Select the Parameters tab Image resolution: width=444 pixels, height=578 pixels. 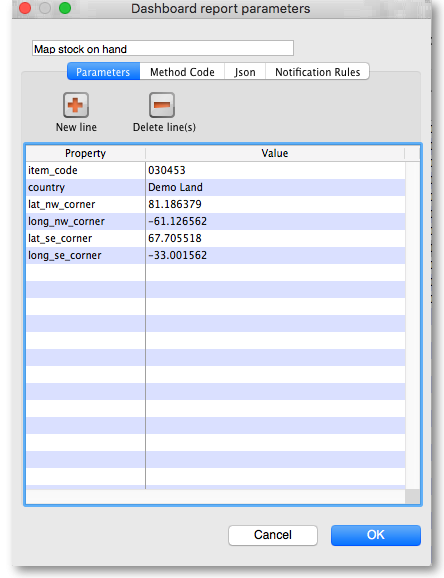[x=103, y=72]
